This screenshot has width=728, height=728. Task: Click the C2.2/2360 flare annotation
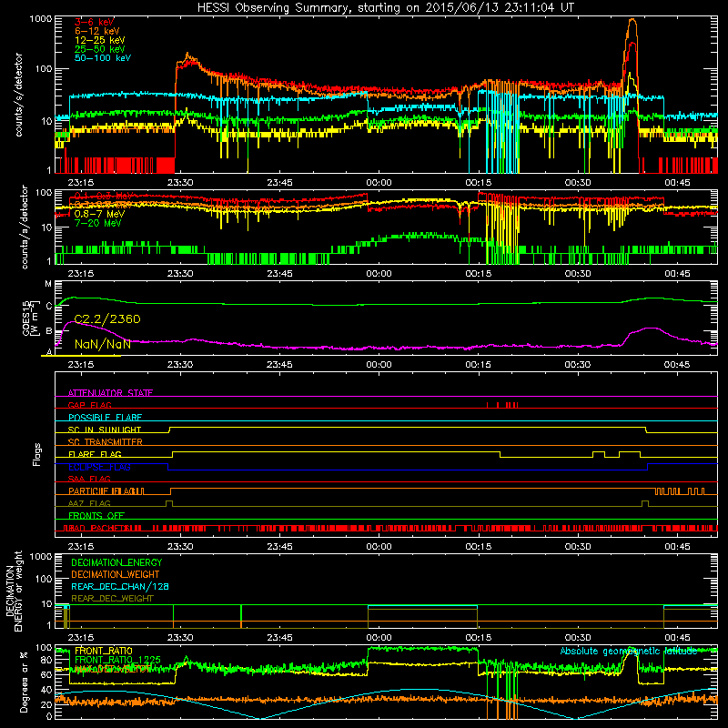coord(107,319)
